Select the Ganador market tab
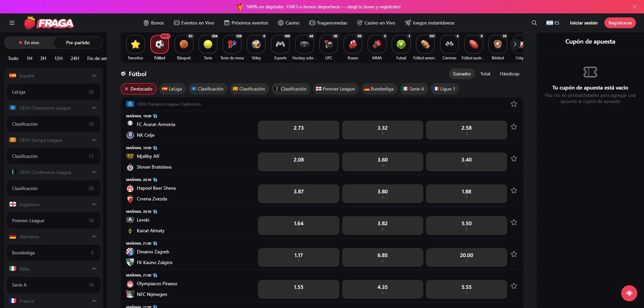 pos(462,74)
